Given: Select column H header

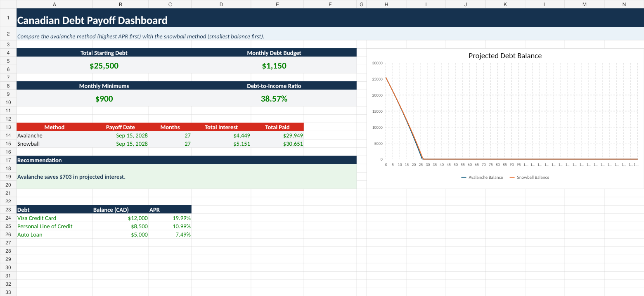Looking at the screenshot, I should [386, 4].
